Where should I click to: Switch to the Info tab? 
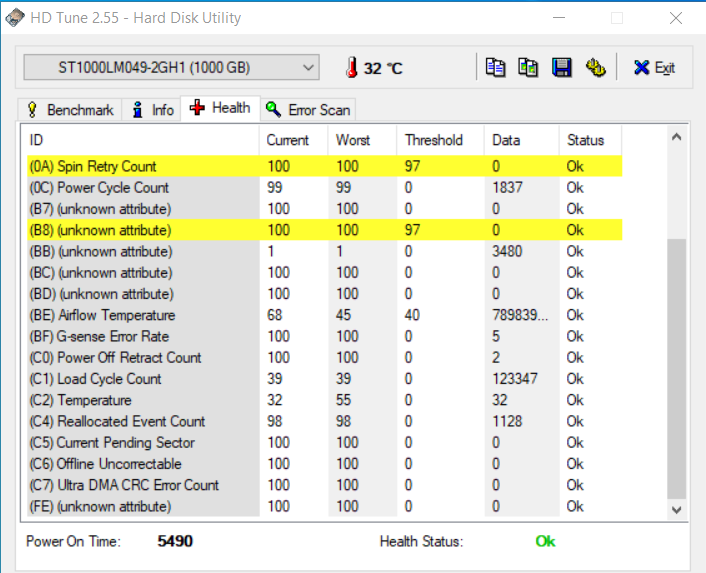click(x=152, y=110)
